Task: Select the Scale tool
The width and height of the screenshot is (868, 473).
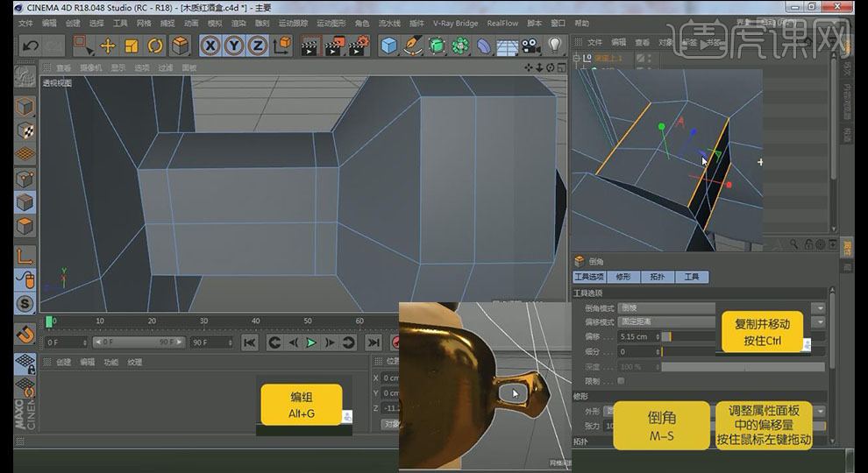Action: point(132,46)
